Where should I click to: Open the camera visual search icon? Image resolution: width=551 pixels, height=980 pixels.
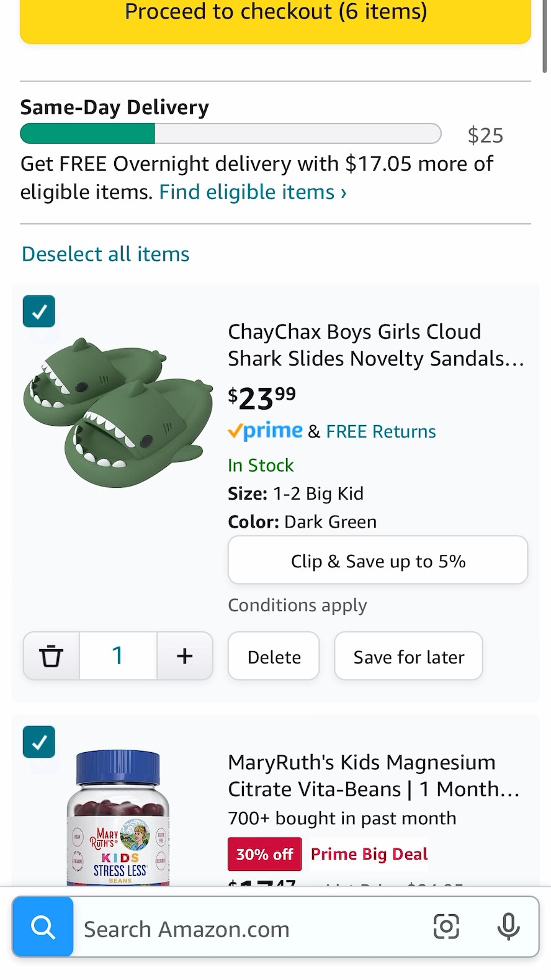446,927
